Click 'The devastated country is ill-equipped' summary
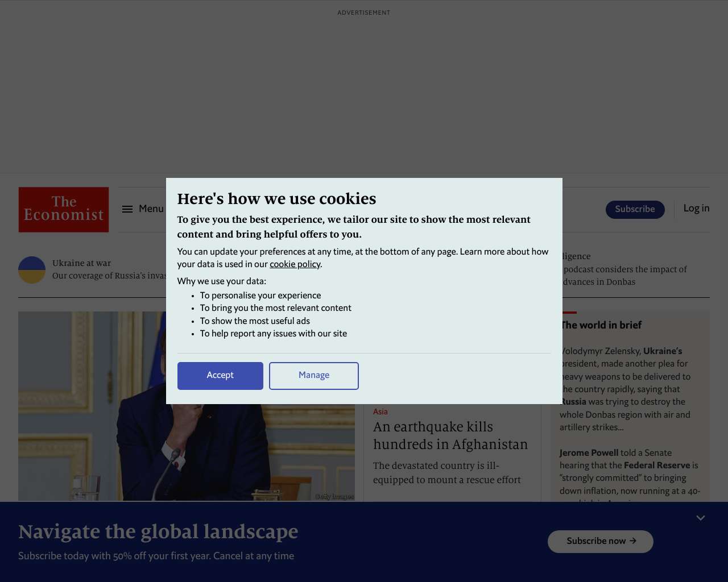Screen dimensions: 728x582 447,473
